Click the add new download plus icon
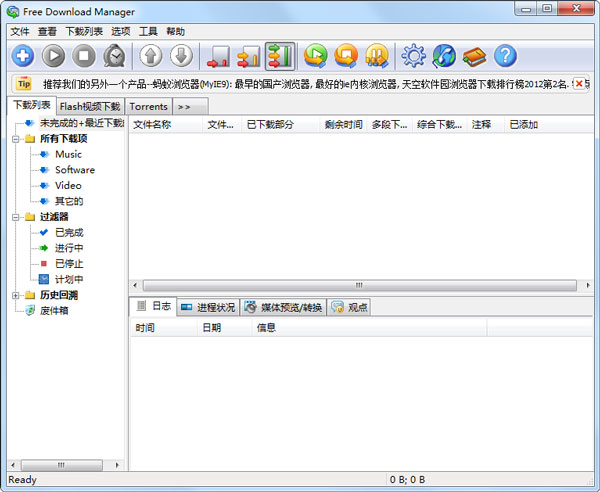 [x=23, y=56]
